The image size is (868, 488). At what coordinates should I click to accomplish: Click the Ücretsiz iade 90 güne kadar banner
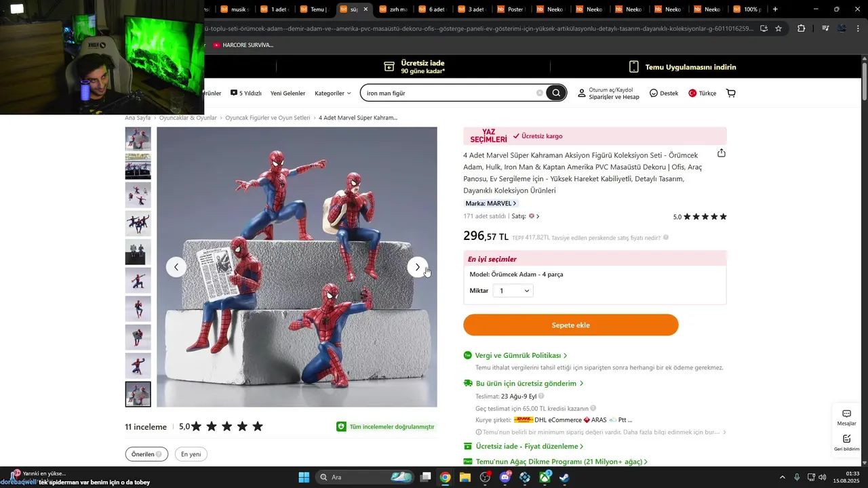click(414, 66)
